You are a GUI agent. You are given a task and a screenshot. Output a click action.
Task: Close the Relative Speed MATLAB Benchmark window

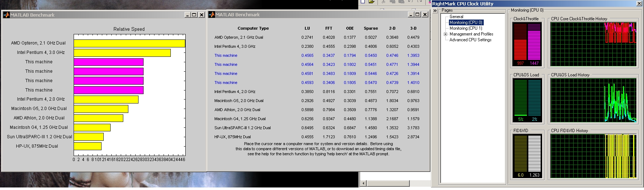pos(202,15)
